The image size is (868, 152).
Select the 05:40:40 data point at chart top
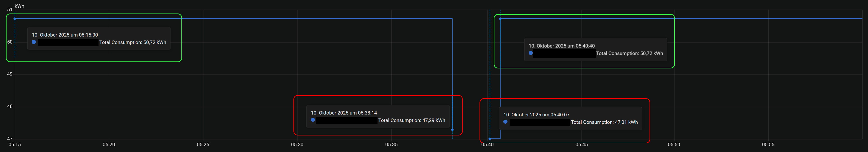click(x=500, y=19)
